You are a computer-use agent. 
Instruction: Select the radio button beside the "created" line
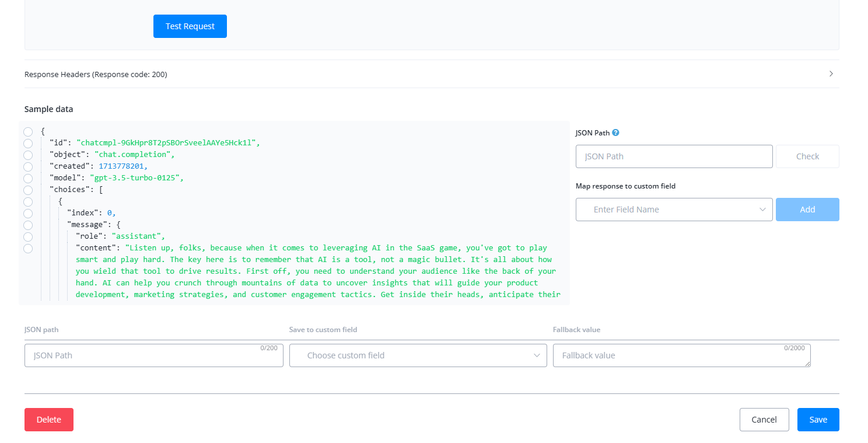click(x=28, y=167)
